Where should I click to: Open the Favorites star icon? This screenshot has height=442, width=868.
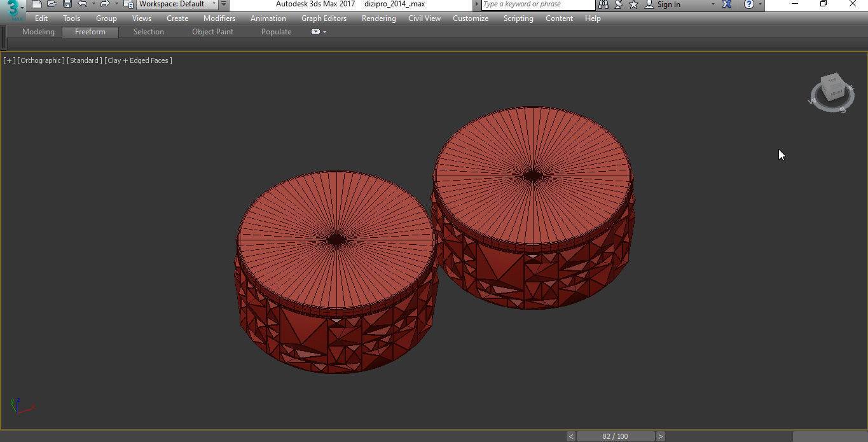point(633,4)
